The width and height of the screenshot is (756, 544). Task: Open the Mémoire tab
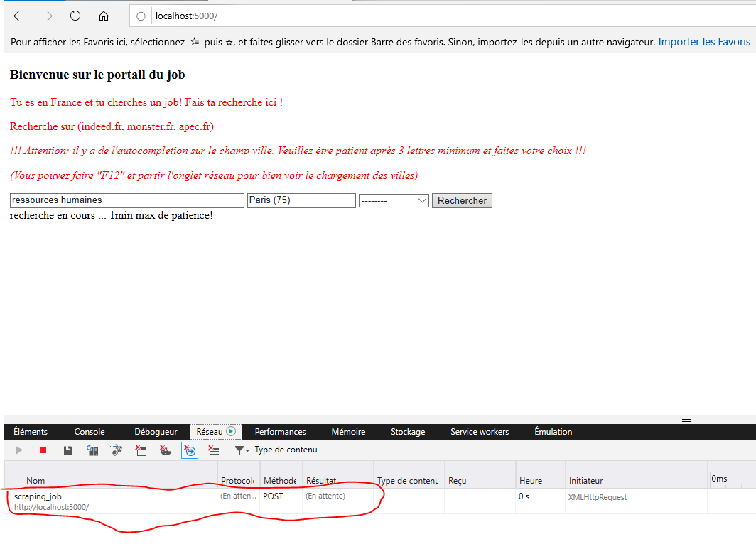(348, 432)
